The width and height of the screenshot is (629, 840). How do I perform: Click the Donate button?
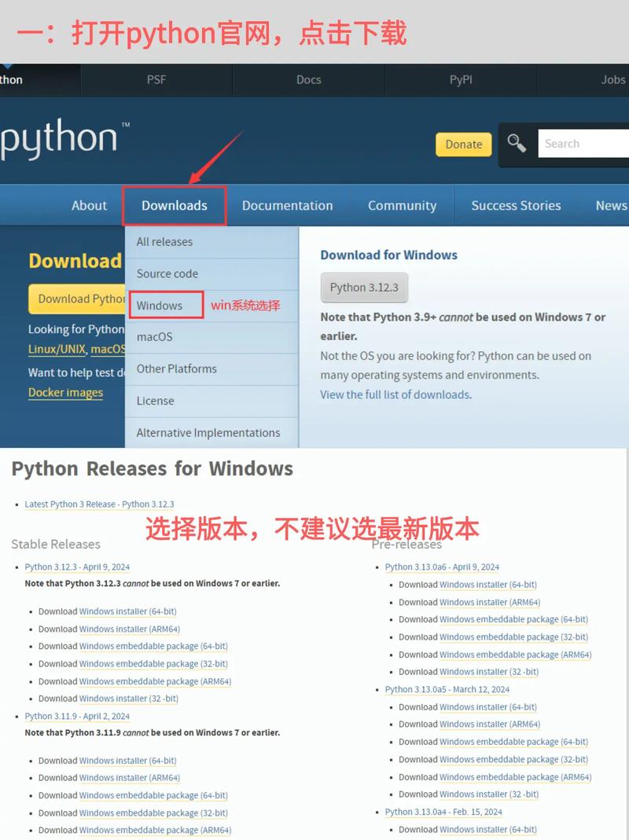(463, 145)
